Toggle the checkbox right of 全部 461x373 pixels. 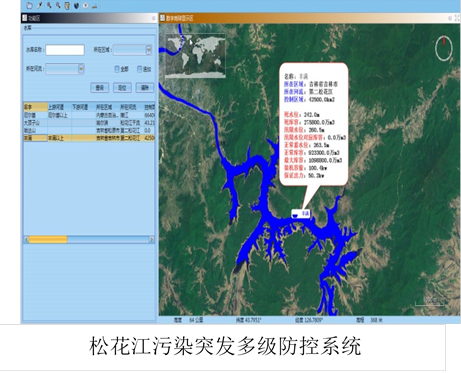(139, 69)
